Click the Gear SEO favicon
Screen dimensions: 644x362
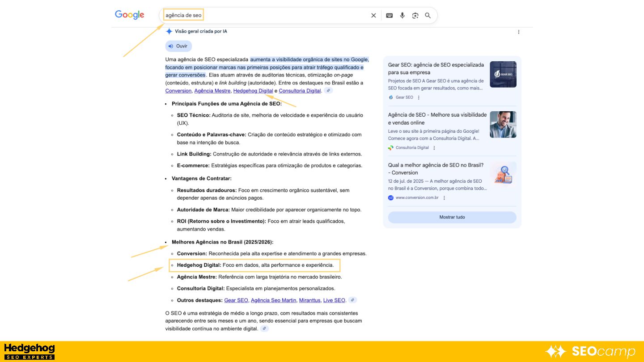coord(391,97)
